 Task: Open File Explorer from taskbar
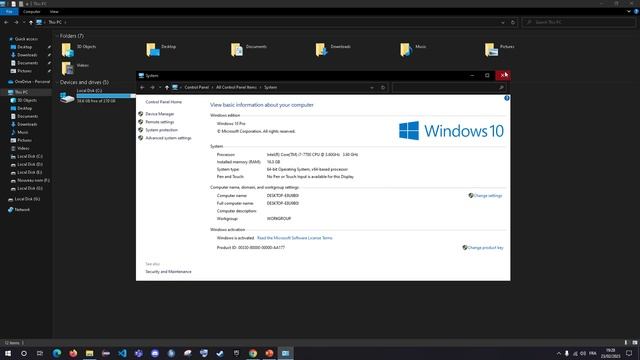[89, 353]
